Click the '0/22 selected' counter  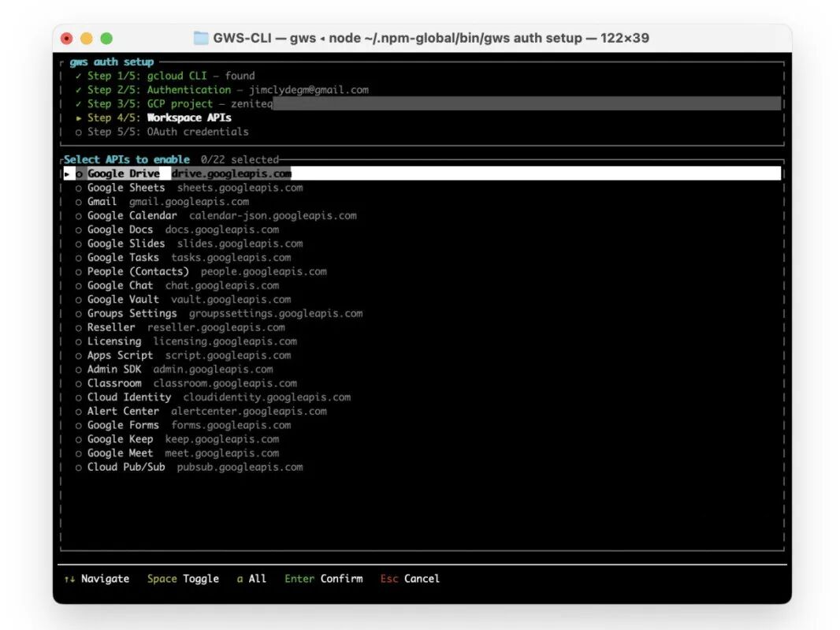pos(240,159)
